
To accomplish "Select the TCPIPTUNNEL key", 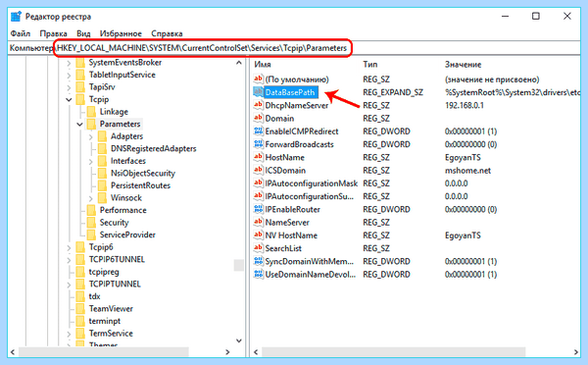I will click(115, 284).
